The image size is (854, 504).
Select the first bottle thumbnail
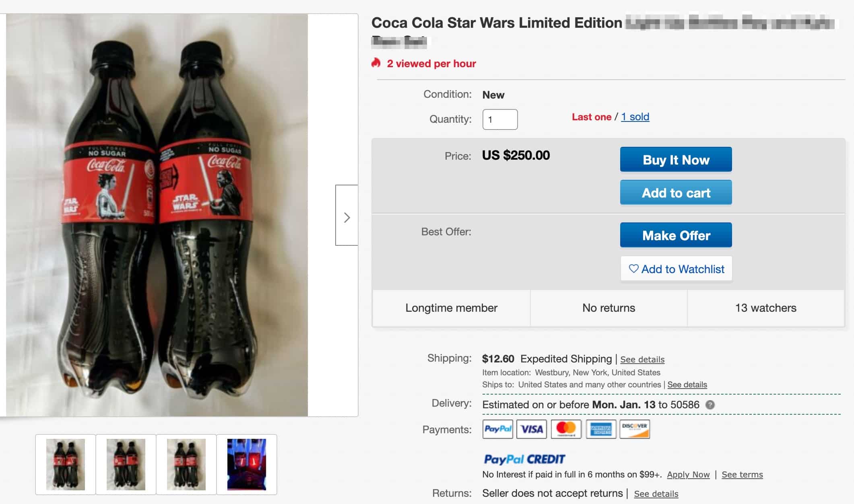[66, 465]
